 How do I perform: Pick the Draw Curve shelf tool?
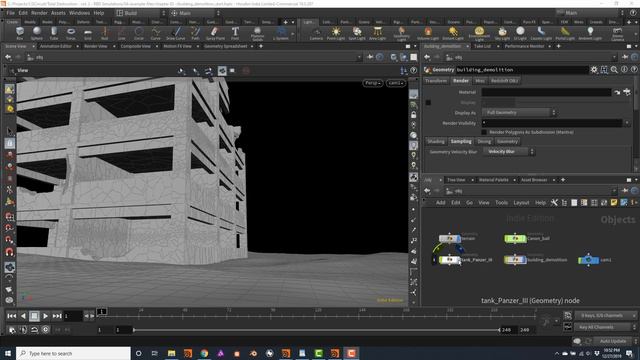[176, 33]
